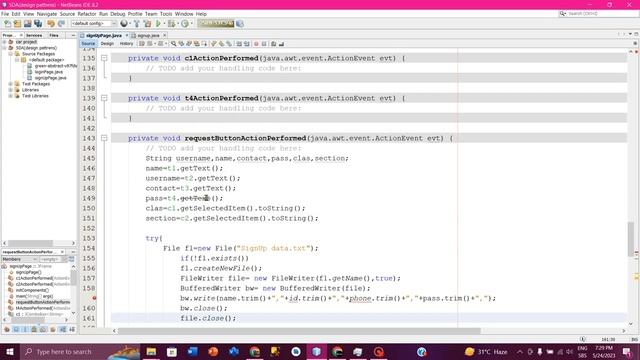The width and height of the screenshot is (640, 360).
Task: Select main(String[] args) in the Navigator
Action: click(35, 296)
